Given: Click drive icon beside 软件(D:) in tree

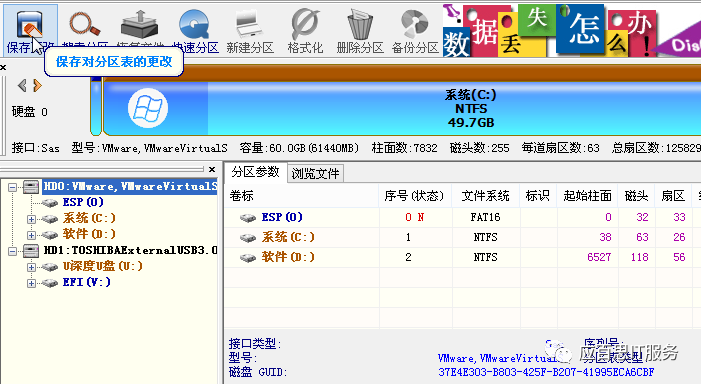Looking at the screenshot, I should 50,235.
